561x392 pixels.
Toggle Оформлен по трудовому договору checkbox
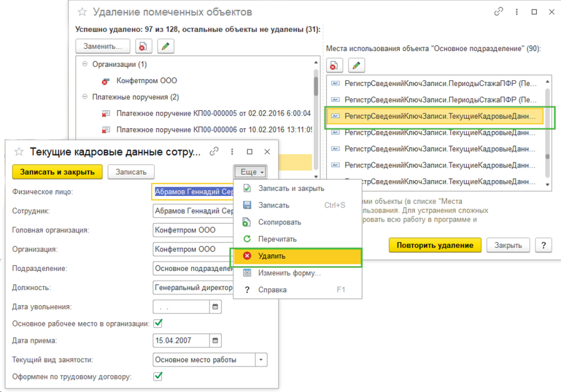pyautogui.click(x=158, y=376)
